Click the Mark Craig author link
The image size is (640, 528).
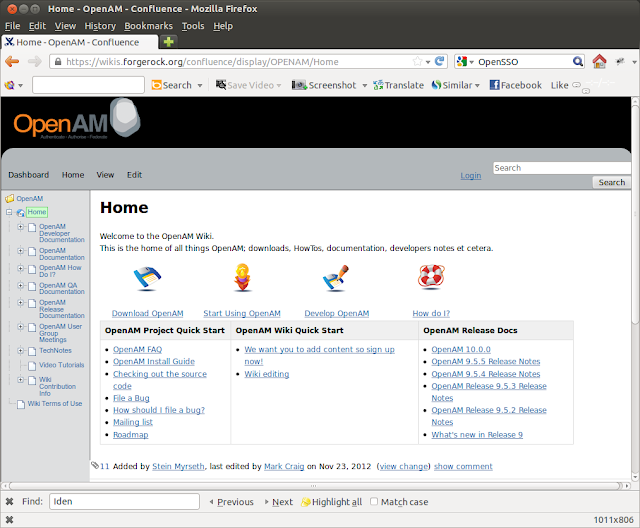click(x=284, y=466)
